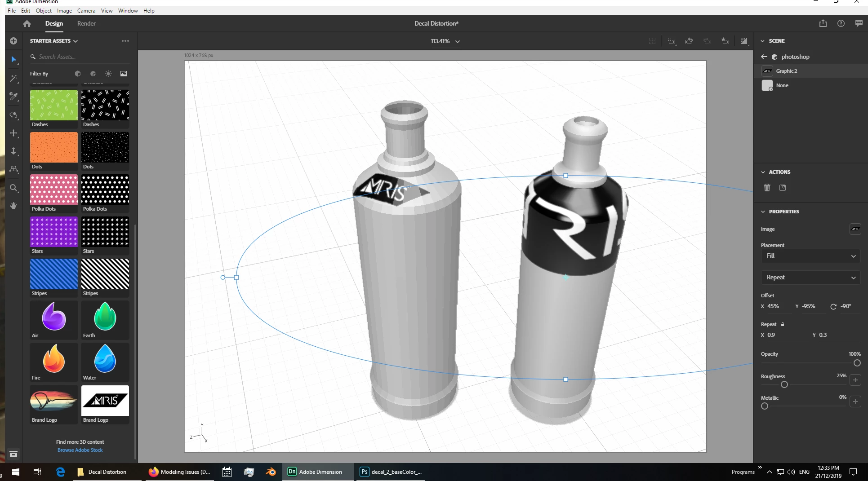This screenshot has width=868, height=481.
Task: Collapse the Properties panel section
Action: pyautogui.click(x=763, y=212)
